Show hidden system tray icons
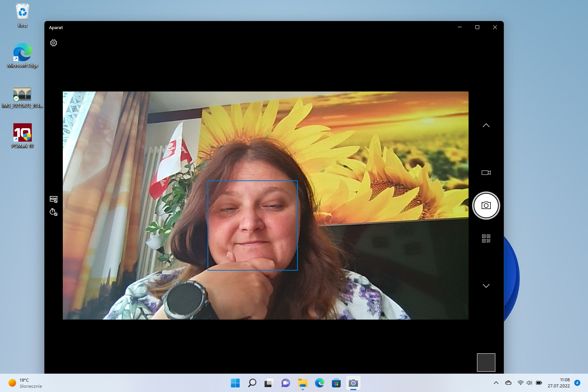 tap(496, 383)
